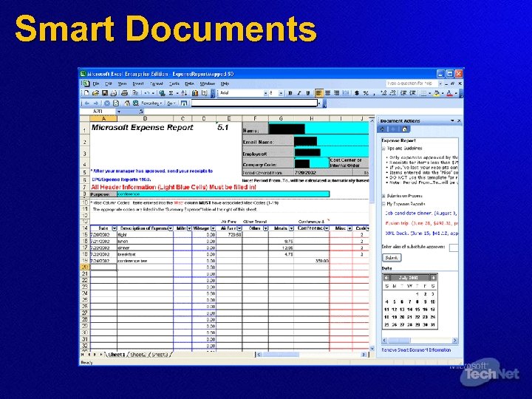Open XML Book expense report link
The height and width of the screenshot is (399, 532).
(x=421, y=233)
